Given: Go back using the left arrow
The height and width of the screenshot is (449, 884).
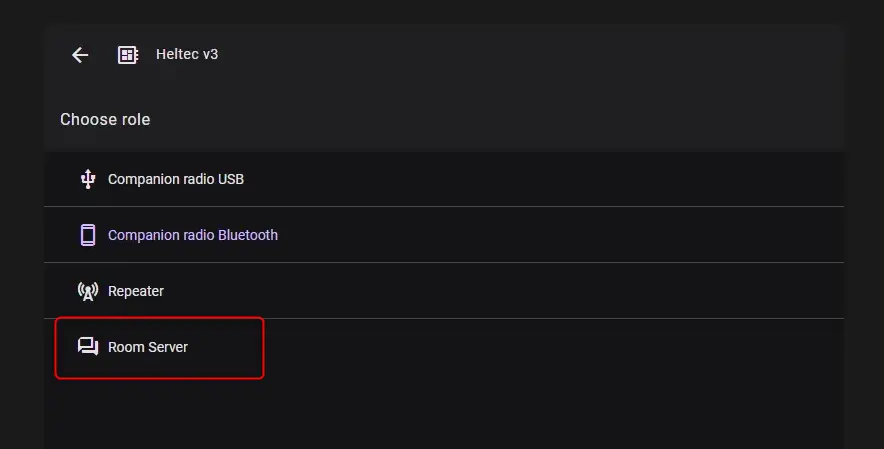Looking at the screenshot, I should coord(80,55).
